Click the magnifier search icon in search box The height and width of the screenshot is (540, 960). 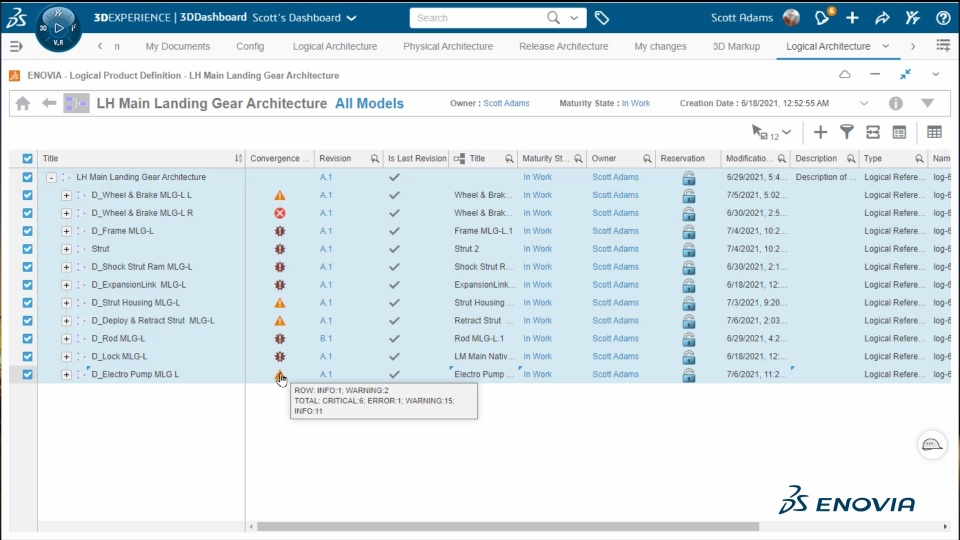[x=553, y=18]
